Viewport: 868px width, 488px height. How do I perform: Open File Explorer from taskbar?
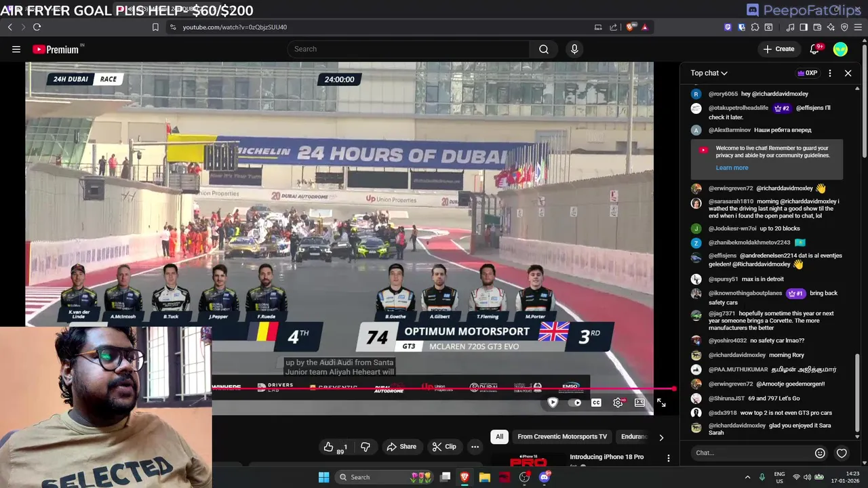pos(485,477)
